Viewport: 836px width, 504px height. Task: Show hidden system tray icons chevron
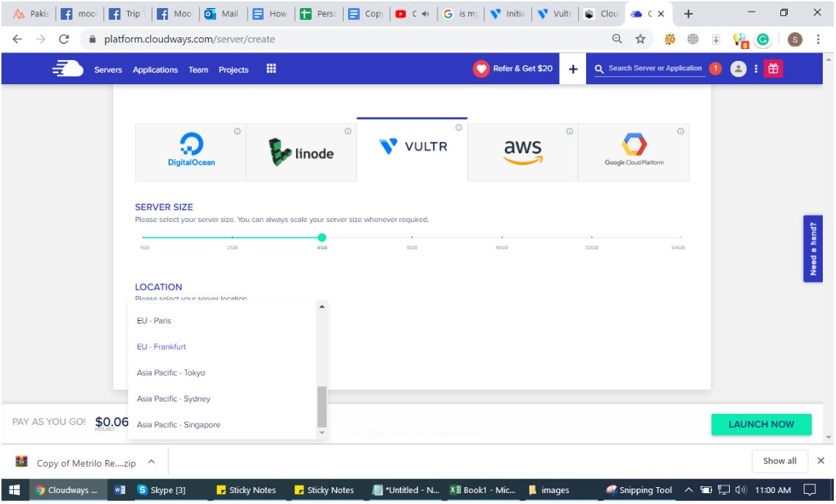coord(688,489)
